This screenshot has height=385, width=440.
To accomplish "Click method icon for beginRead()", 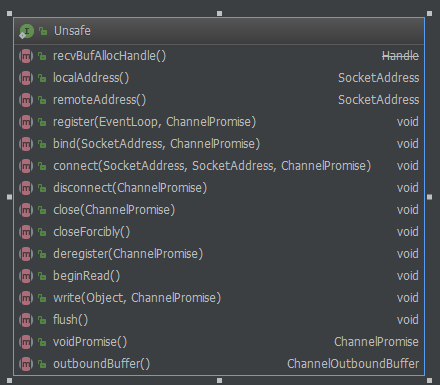I will tap(26, 276).
